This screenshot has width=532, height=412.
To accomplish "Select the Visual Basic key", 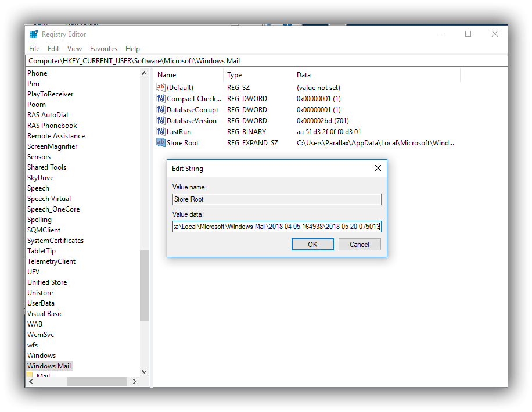I will [x=45, y=314].
